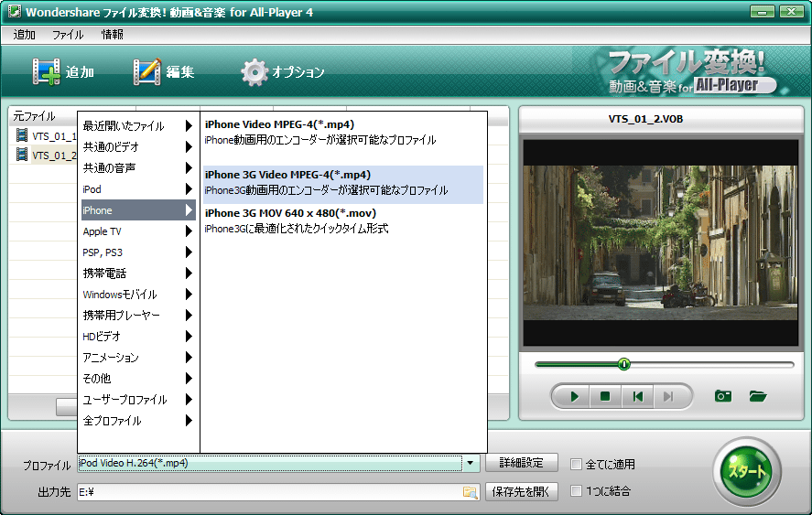
Task: Skip to next frame in preview
Action: point(668,396)
